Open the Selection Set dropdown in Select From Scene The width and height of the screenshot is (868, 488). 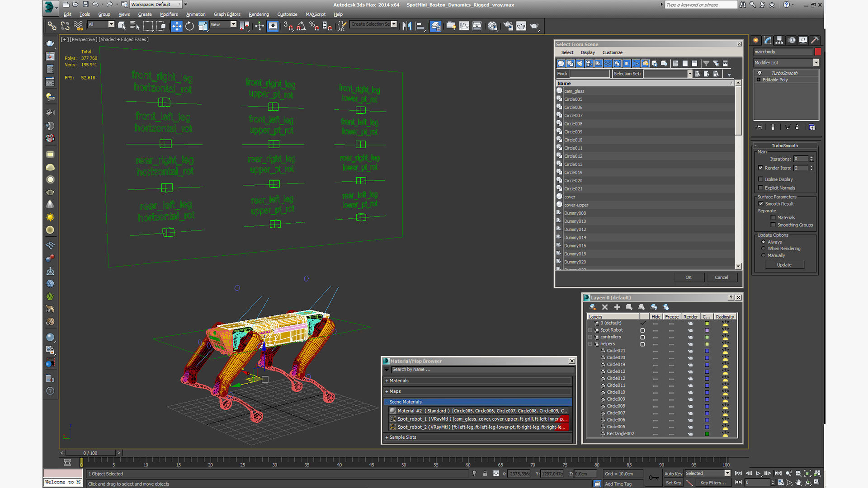[690, 74]
